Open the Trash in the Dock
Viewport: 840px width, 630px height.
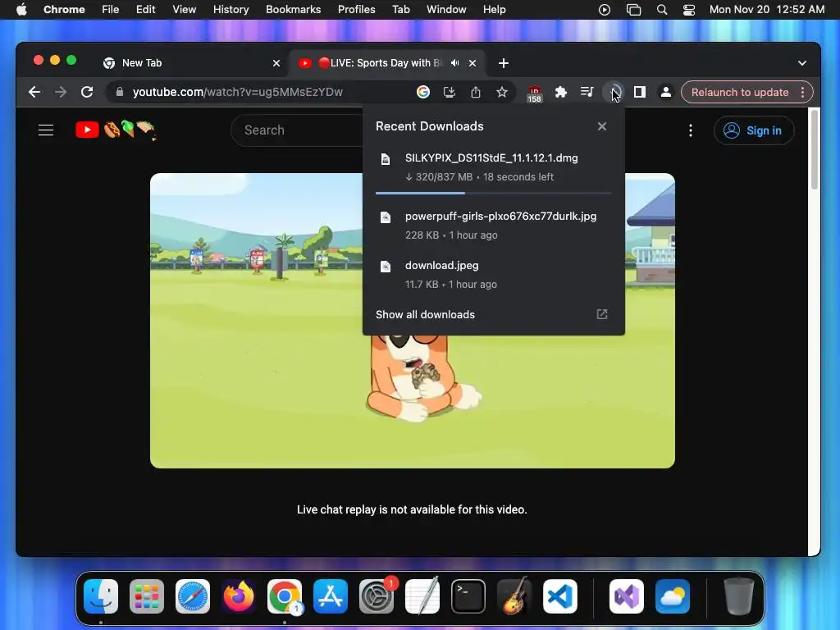coord(739,596)
